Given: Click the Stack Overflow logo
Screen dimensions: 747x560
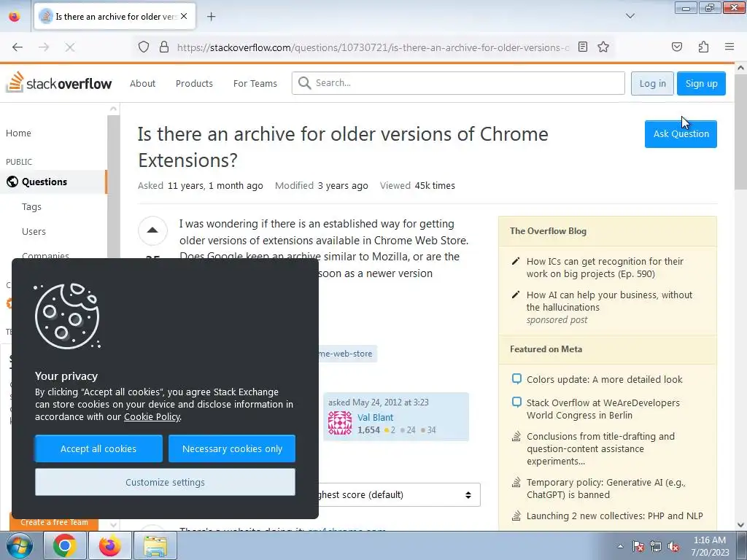Looking at the screenshot, I should pyautogui.click(x=58, y=83).
